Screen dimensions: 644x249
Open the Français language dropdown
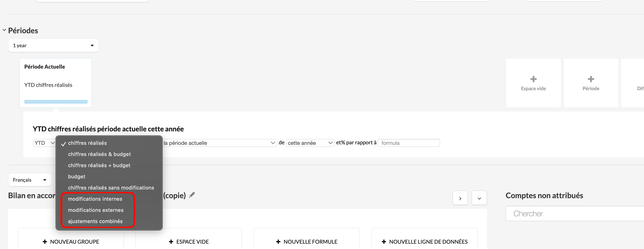[30, 180]
